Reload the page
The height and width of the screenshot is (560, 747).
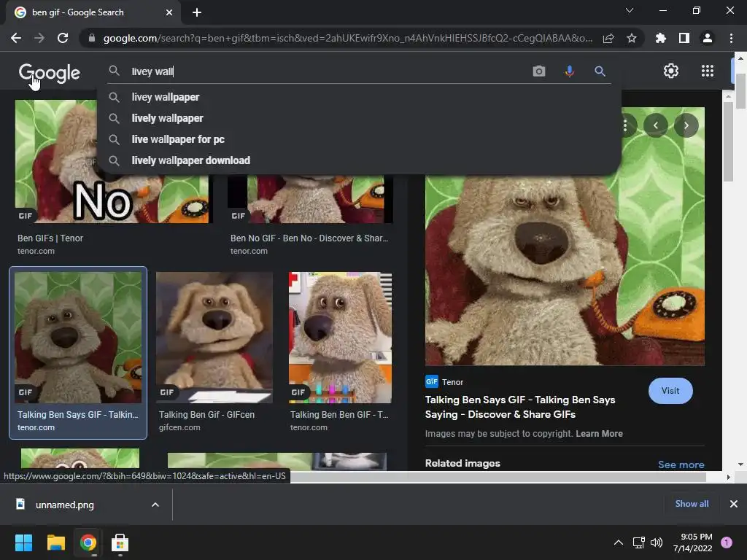[x=63, y=38]
